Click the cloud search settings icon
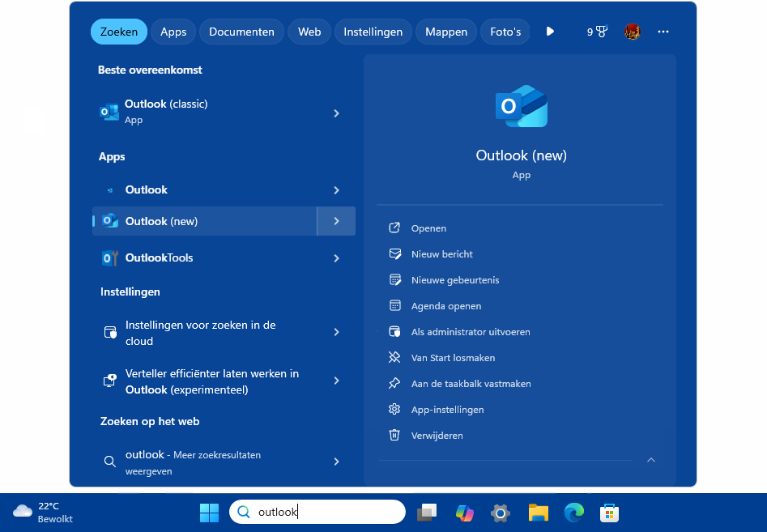Screen dimensions: 767x532 [x=110, y=333]
